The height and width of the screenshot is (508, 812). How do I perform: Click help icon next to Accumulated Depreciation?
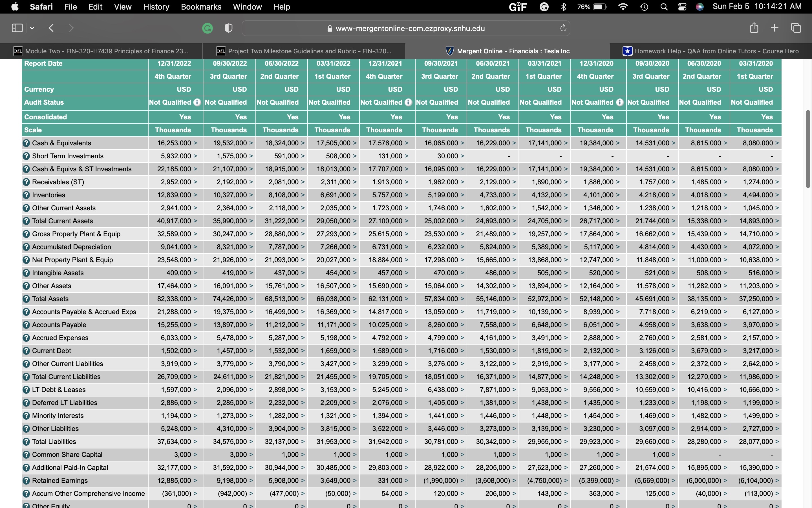tap(26, 247)
